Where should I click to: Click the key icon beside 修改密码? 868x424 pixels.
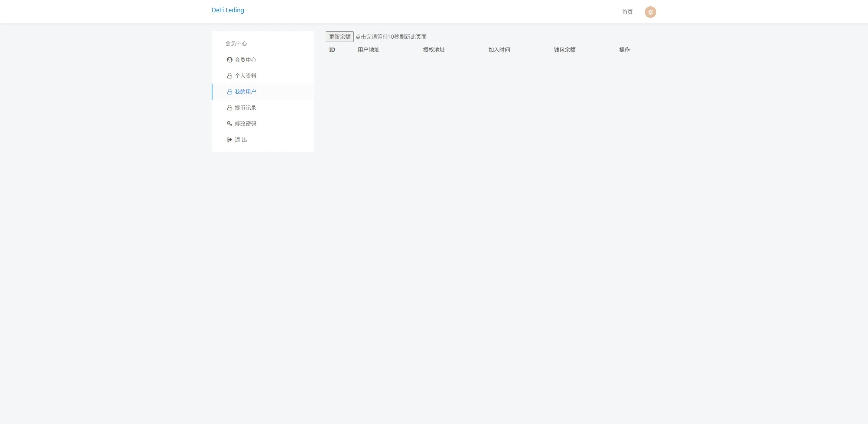tap(230, 124)
